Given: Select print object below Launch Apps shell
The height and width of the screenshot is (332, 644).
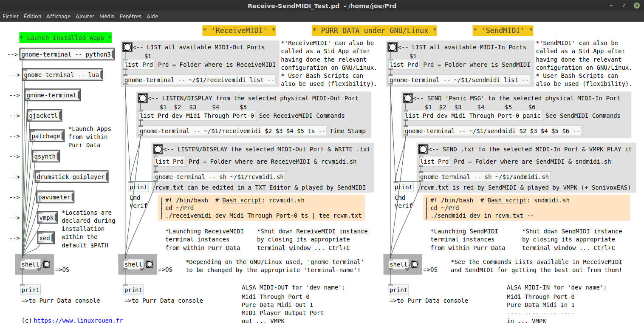Looking at the screenshot, I should coord(30,290).
